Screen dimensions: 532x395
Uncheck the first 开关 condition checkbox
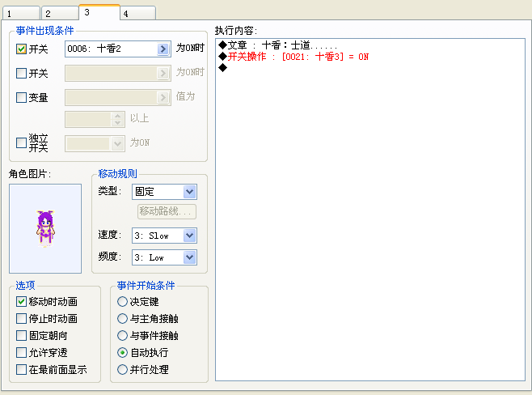pyautogui.click(x=21, y=49)
